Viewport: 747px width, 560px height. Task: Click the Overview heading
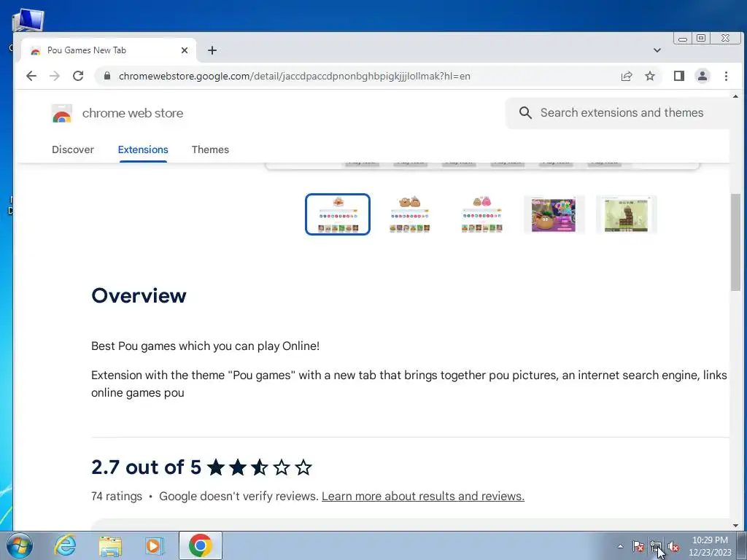tap(139, 296)
